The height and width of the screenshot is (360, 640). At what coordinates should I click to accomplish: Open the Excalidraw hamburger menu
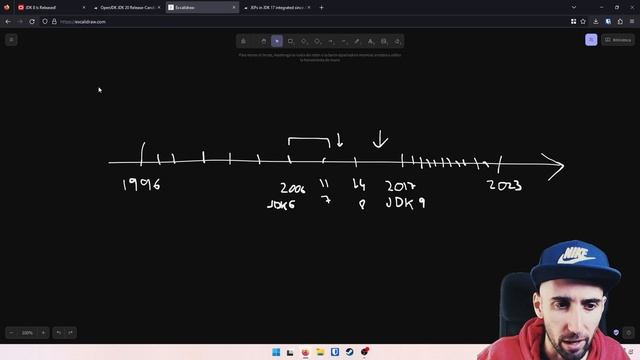pos(11,40)
